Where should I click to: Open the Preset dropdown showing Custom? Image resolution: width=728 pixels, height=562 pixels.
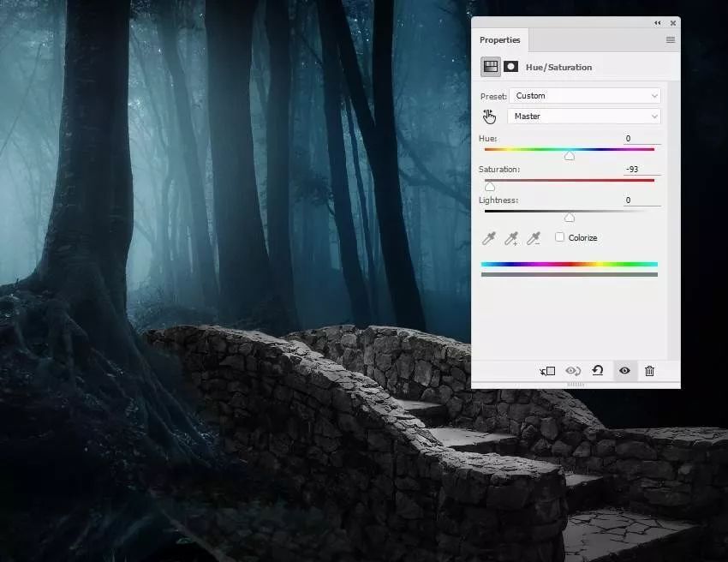585,96
